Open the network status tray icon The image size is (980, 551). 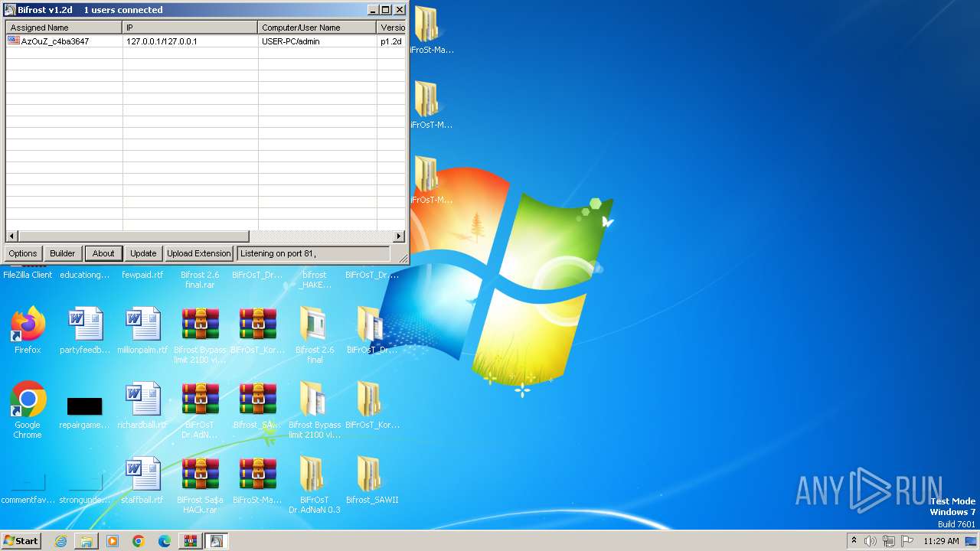pyautogui.click(x=889, y=541)
